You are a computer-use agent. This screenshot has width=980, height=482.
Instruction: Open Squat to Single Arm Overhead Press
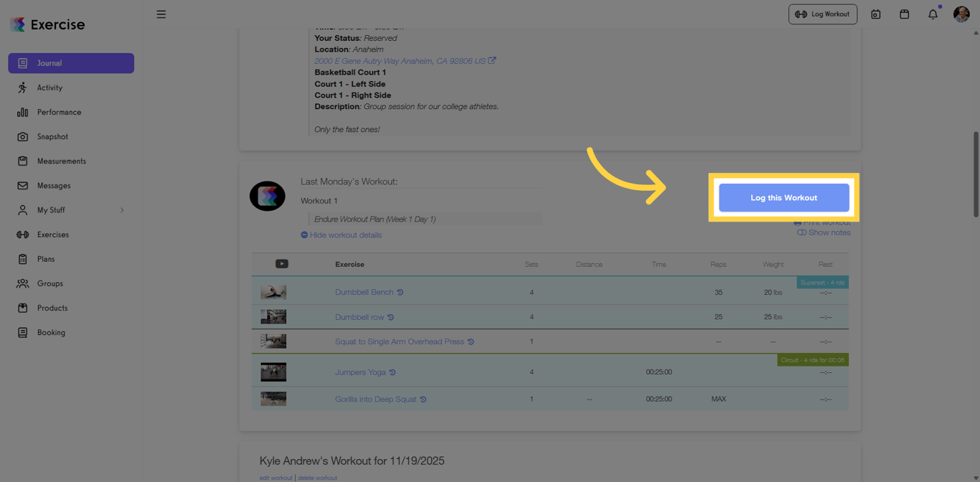coord(399,341)
